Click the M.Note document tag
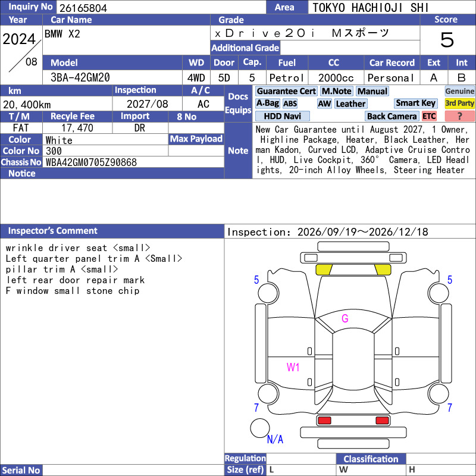The height and width of the screenshot is (476, 476). point(336,91)
